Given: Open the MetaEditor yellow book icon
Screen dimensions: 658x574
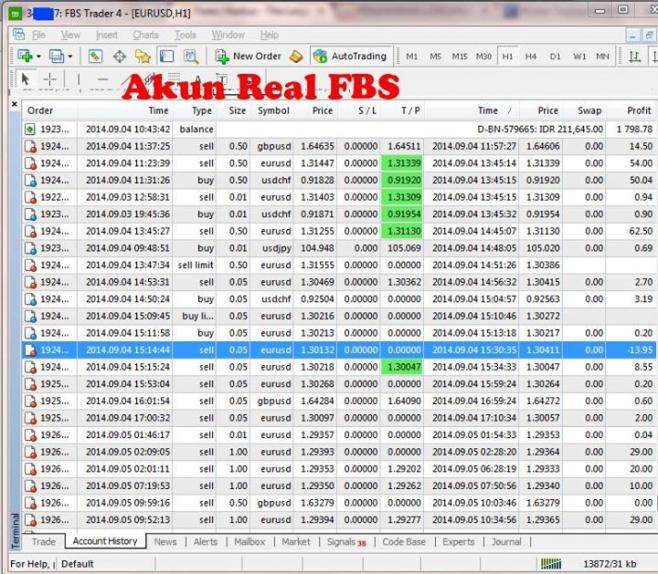Looking at the screenshot, I should pyautogui.click(x=296, y=56).
